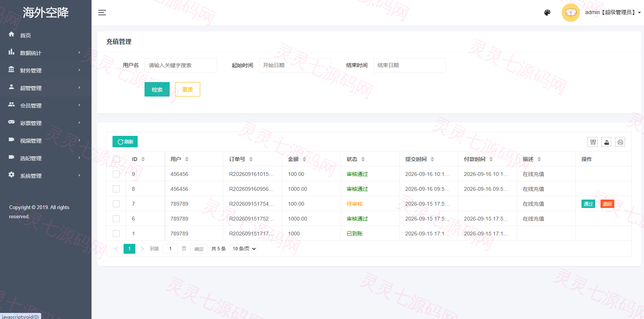Image resolution: width=644 pixels, height=319 pixels.
Task: Focus the 用户名 keyword search field
Action: click(181, 65)
